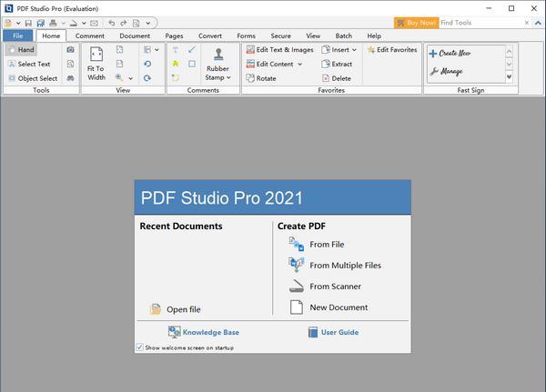The height and width of the screenshot is (392, 546).
Task: Open the Secure ribbon tab
Action: 280,35
